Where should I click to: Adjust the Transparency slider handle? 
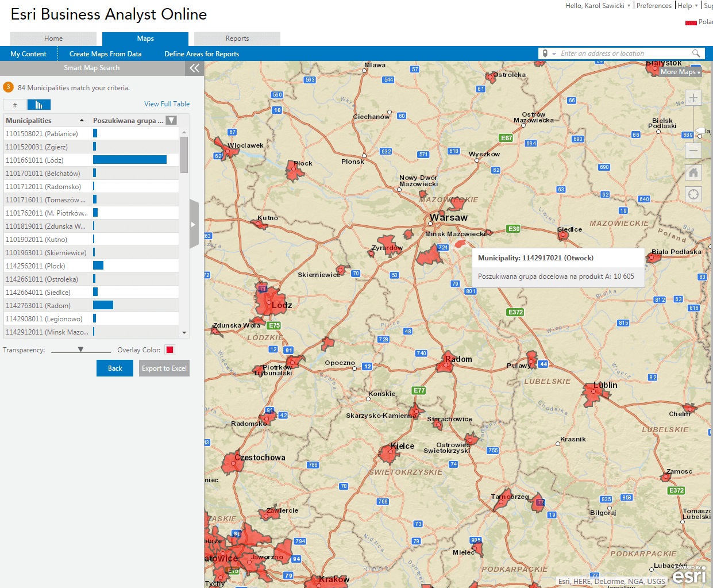coord(80,349)
